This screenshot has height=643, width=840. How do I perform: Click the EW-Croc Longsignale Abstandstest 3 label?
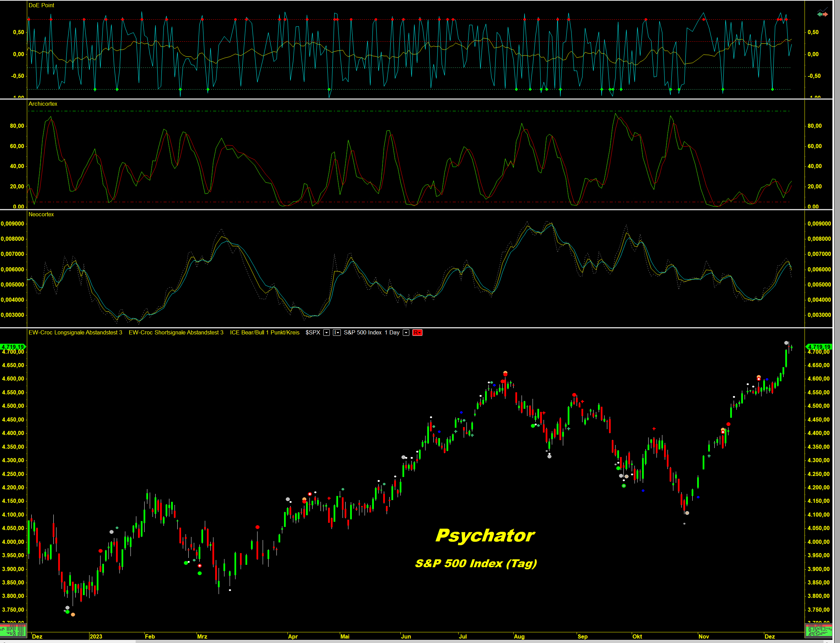point(75,333)
